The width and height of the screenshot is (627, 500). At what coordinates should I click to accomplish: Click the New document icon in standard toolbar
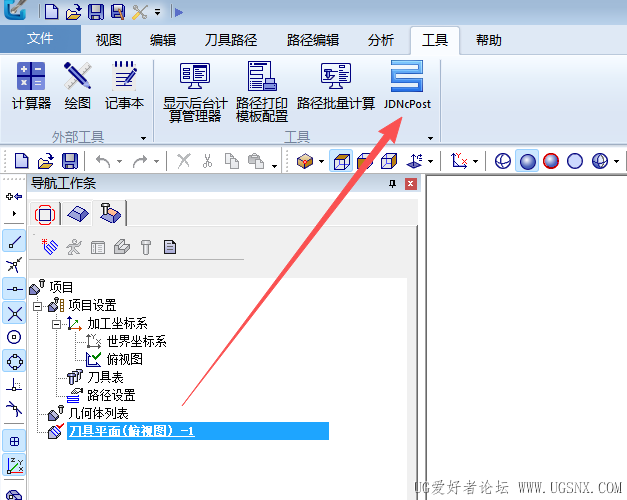(22, 161)
